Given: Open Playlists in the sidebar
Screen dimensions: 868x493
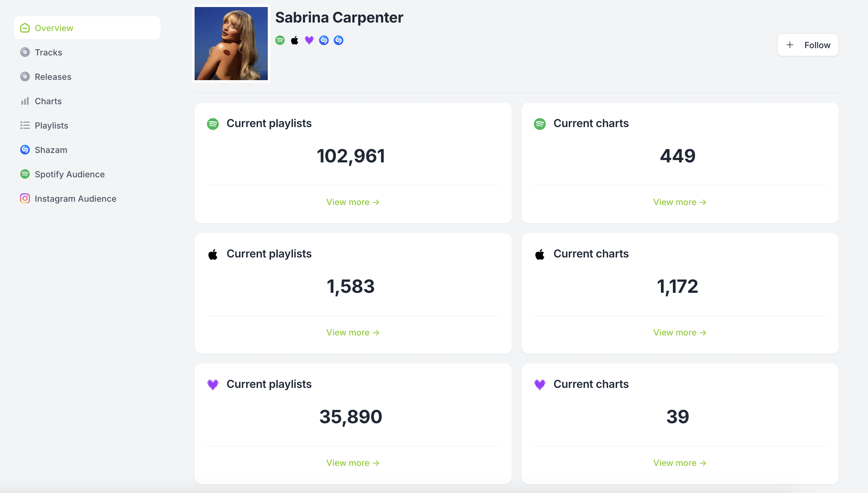Looking at the screenshot, I should coord(87,125).
